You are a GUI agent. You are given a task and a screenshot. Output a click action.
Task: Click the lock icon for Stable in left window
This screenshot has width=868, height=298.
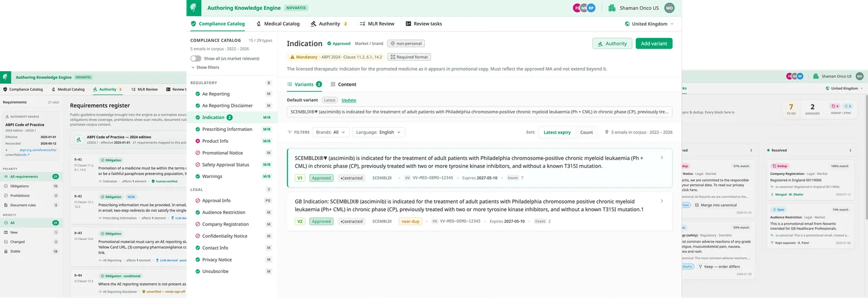tap(5, 251)
